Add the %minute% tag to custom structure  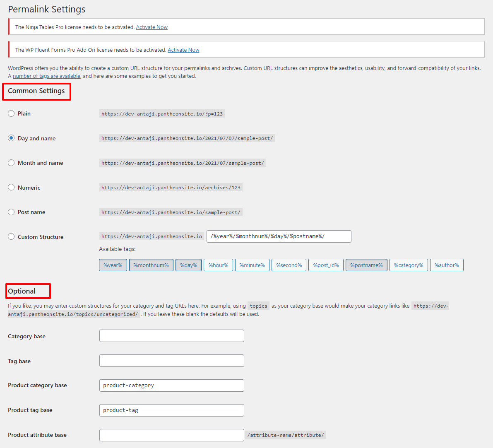point(252,265)
